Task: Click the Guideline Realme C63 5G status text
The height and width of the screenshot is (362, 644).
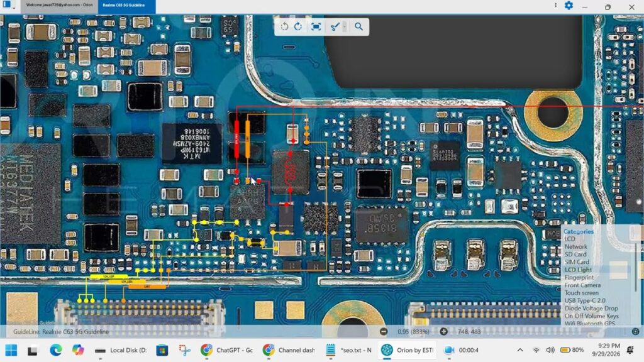Action: pos(61,332)
